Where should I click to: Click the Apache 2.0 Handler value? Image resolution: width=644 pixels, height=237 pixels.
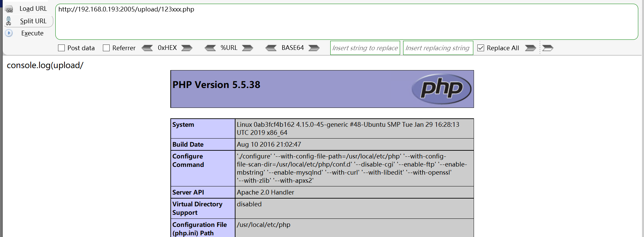click(265, 192)
